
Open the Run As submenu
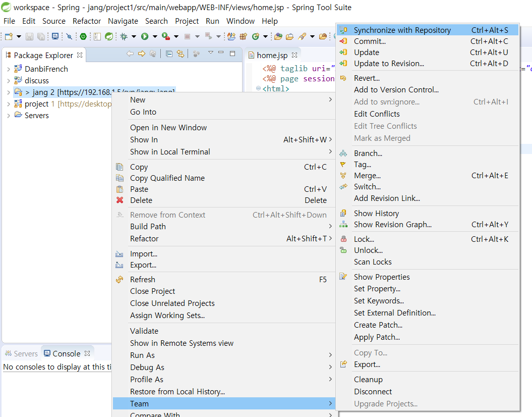(x=224, y=355)
